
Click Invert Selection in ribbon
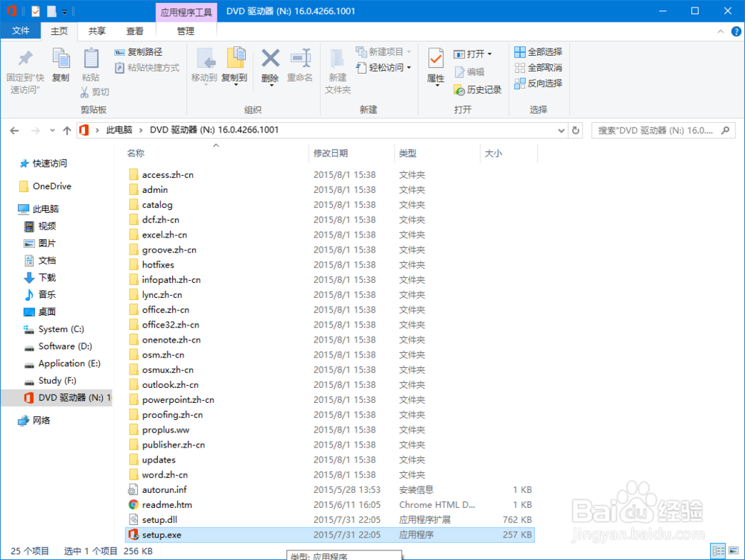pyautogui.click(x=539, y=83)
